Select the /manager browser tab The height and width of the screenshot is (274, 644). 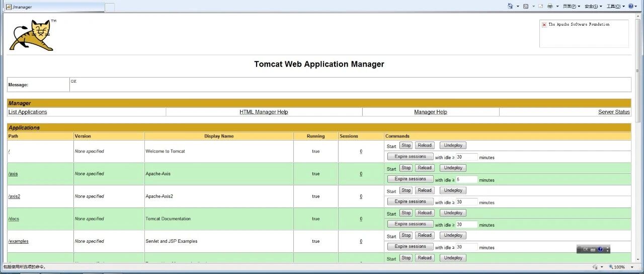coord(54,7)
